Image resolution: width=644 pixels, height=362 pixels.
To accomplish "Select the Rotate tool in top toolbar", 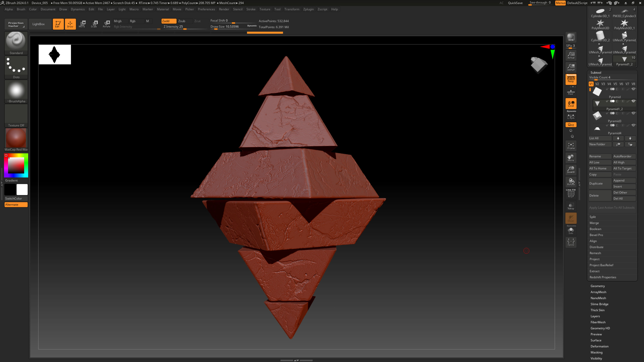I will tap(107, 24).
